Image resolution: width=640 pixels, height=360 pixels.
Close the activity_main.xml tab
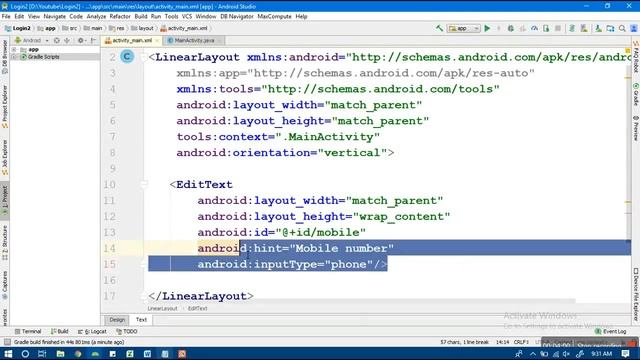coord(157,40)
